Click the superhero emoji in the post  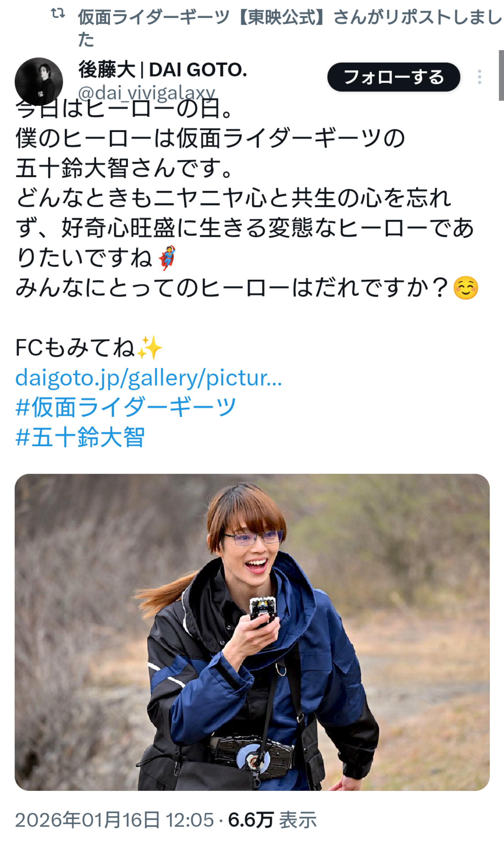click(x=167, y=258)
